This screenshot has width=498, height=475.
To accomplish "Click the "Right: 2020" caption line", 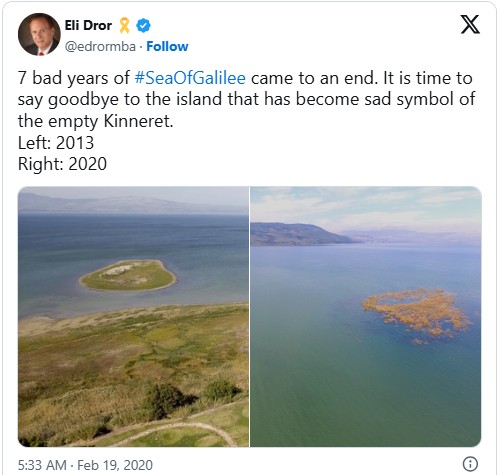I will coord(62,164).
